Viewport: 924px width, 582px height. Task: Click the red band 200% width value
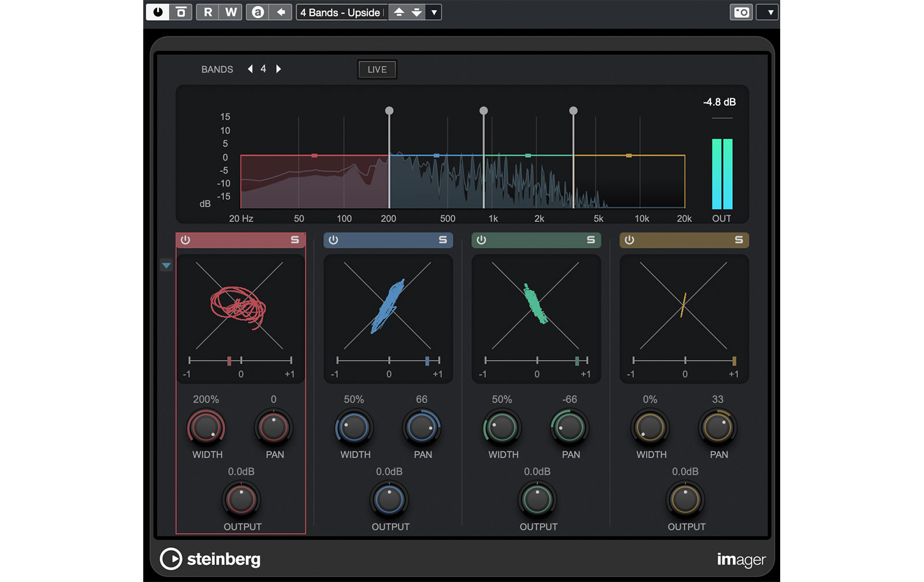(206, 399)
